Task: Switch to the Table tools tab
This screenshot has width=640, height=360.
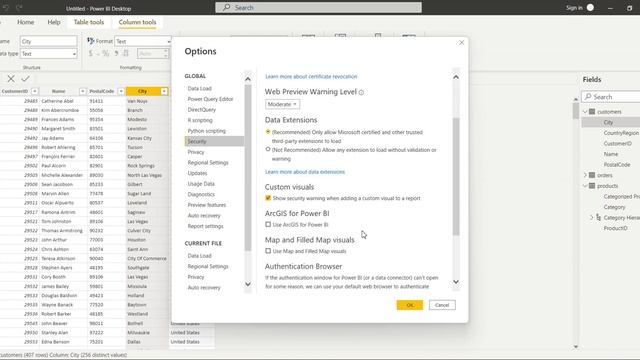Action: coord(89,22)
